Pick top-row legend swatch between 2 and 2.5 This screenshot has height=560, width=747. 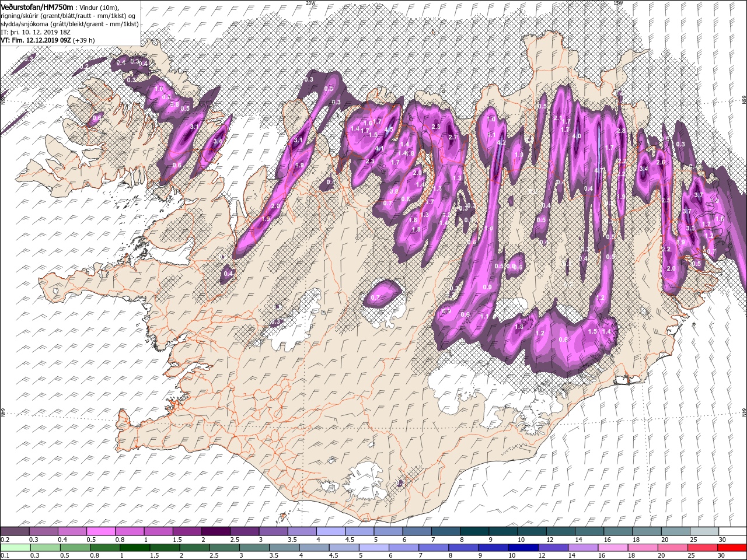(215, 531)
